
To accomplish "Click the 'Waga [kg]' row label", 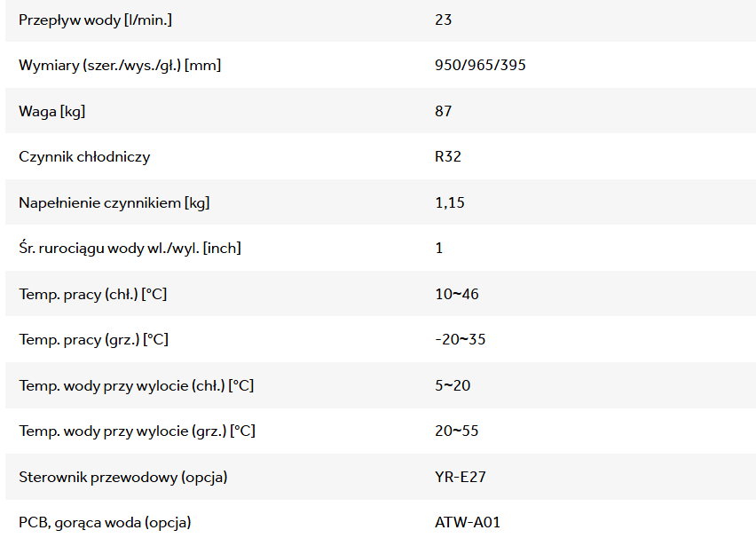I will [51, 111].
